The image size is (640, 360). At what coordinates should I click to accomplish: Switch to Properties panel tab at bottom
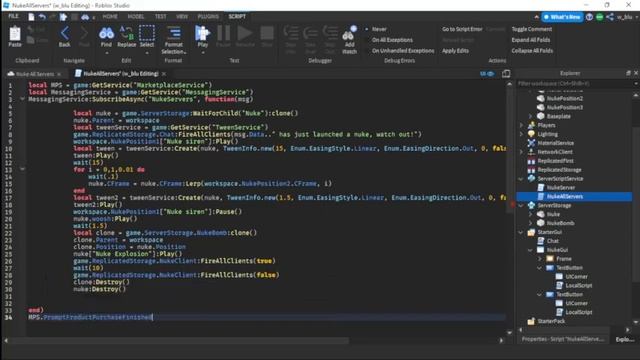(x=562, y=339)
